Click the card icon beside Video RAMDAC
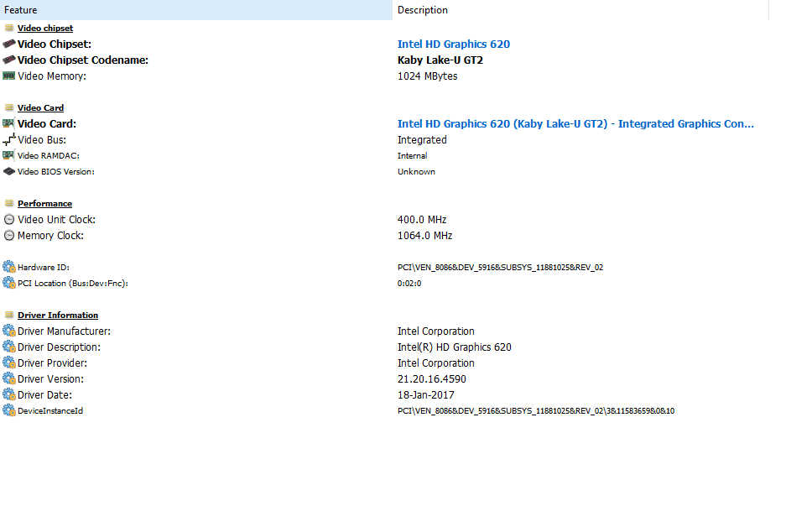 coord(8,155)
